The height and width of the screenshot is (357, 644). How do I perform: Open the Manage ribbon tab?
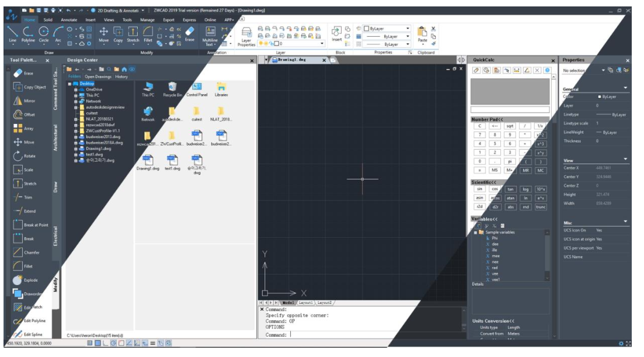tap(148, 20)
